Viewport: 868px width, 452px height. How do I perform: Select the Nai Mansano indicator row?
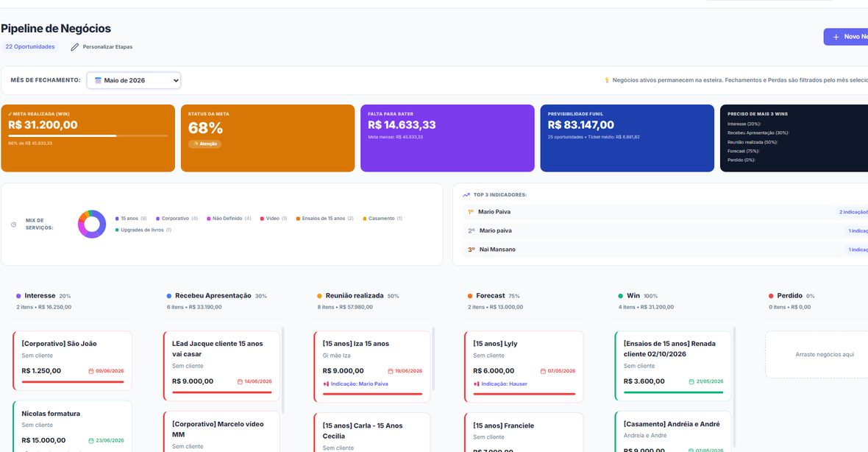[x=666, y=250]
